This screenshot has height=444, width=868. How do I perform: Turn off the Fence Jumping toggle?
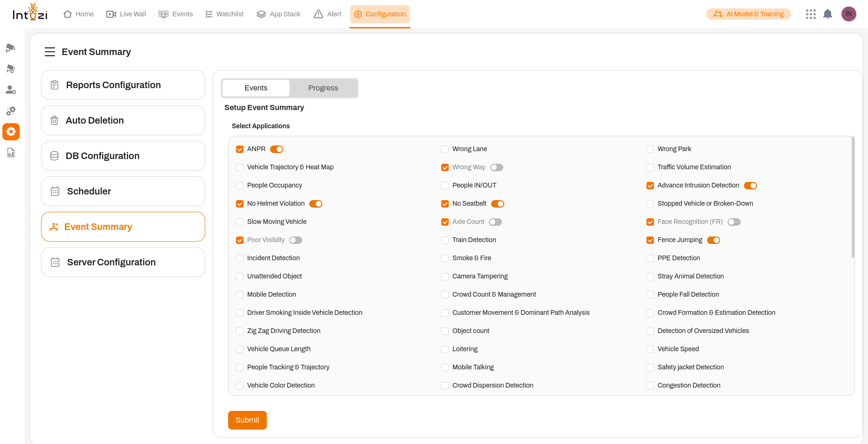tap(713, 240)
